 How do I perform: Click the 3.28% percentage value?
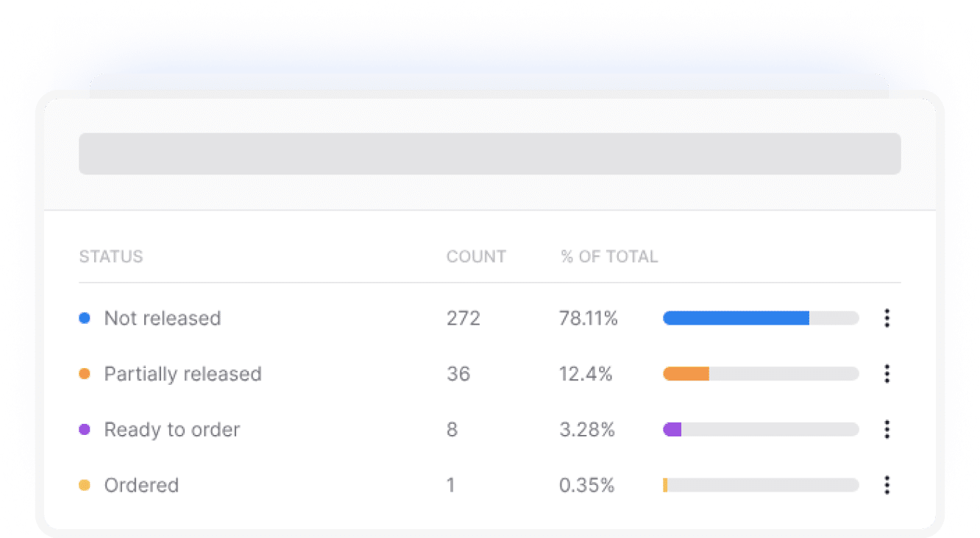pyautogui.click(x=587, y=429)
